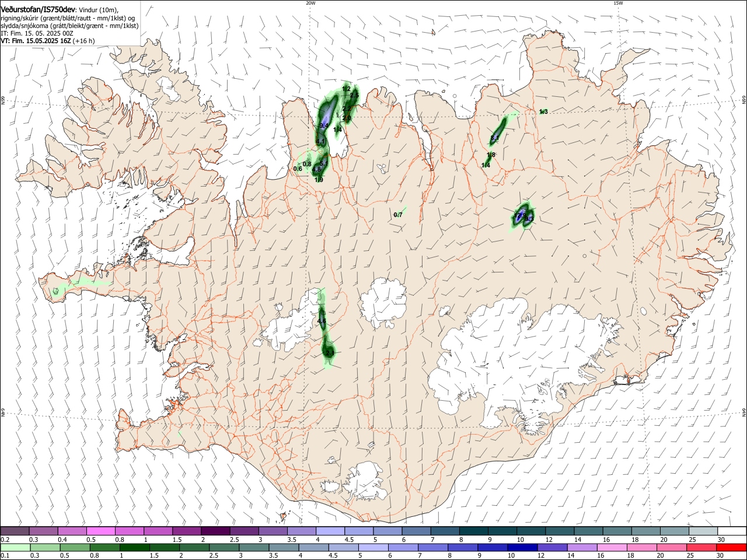Click the 0.4 label on snow legend
This screenshot has width=747, height=560.
point(62,540)
